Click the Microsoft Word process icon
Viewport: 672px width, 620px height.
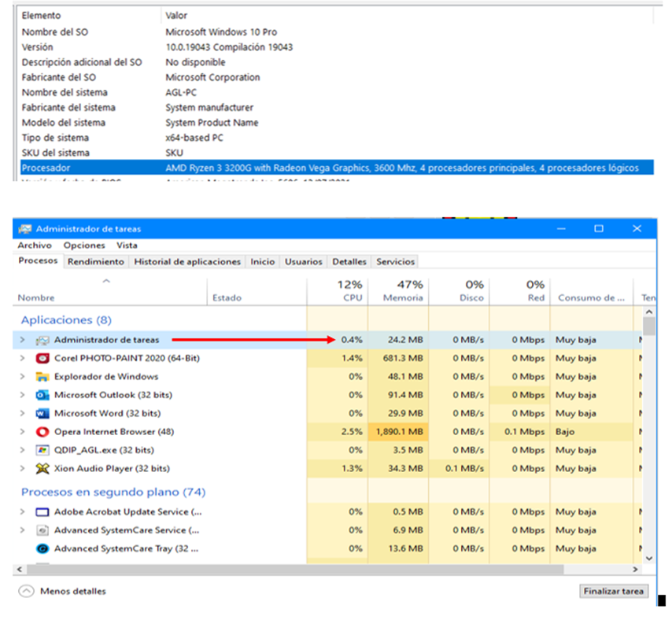42,414
